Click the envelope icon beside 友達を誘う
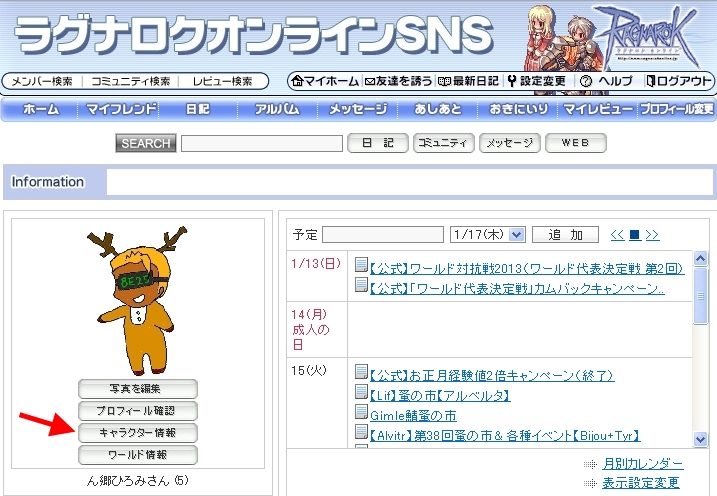The height and width of the screenshot is (496, 717). (x=369, y=81)
